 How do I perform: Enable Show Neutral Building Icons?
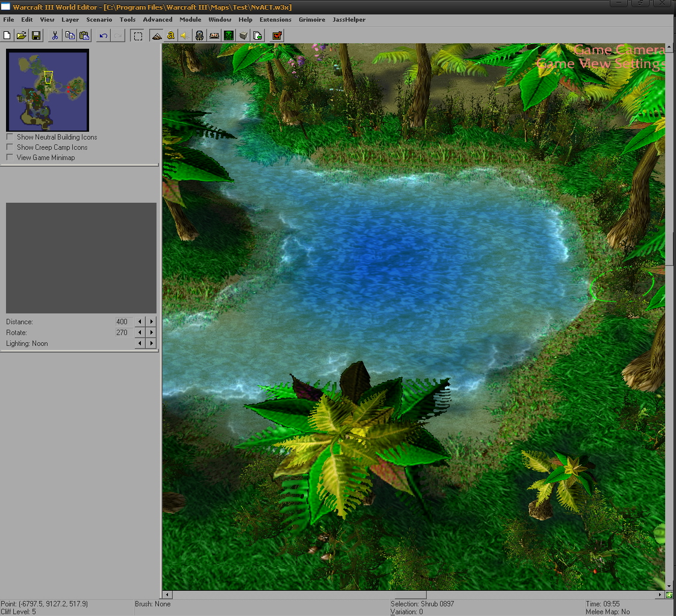tap(10, 137)
